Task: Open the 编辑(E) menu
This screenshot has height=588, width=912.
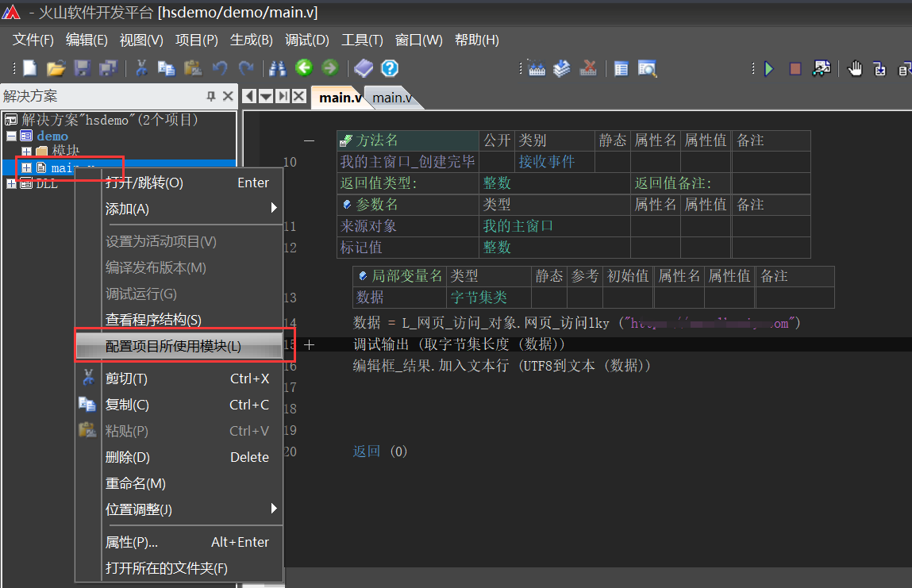Action: click(x=87, y=40)
